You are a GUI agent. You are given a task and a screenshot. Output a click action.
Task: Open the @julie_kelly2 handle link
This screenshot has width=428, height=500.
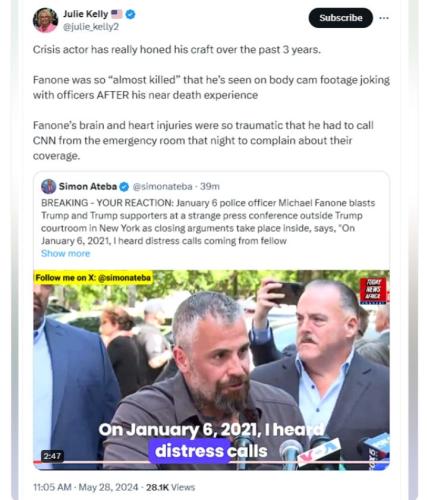pos(91,27)
